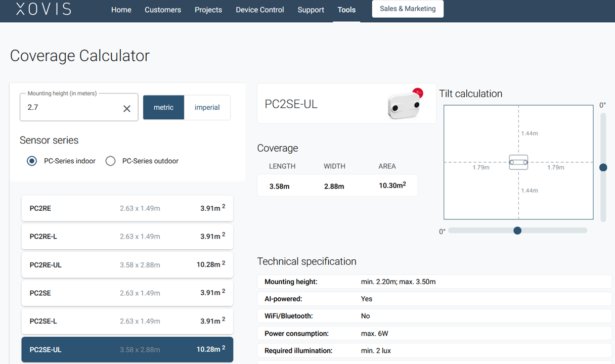
Task: Adjust the vertical tilt slider handle
Action: [x=603, y=167]
